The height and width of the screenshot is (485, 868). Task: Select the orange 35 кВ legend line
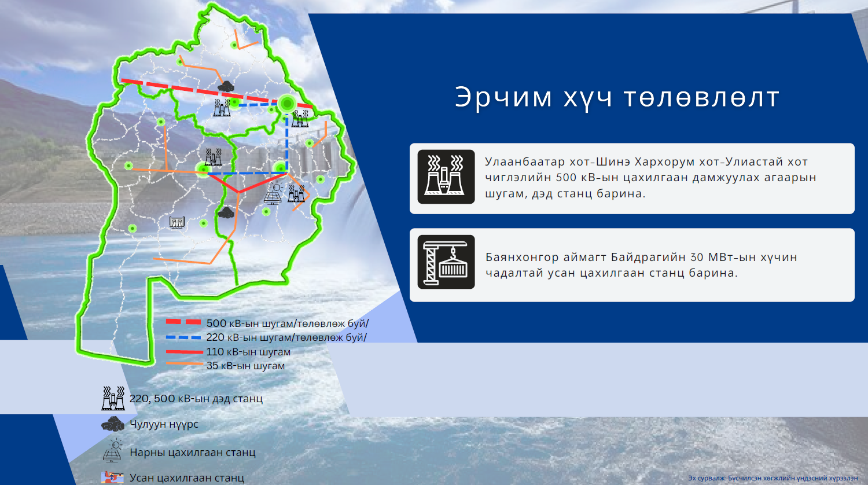tap(183, 365)
